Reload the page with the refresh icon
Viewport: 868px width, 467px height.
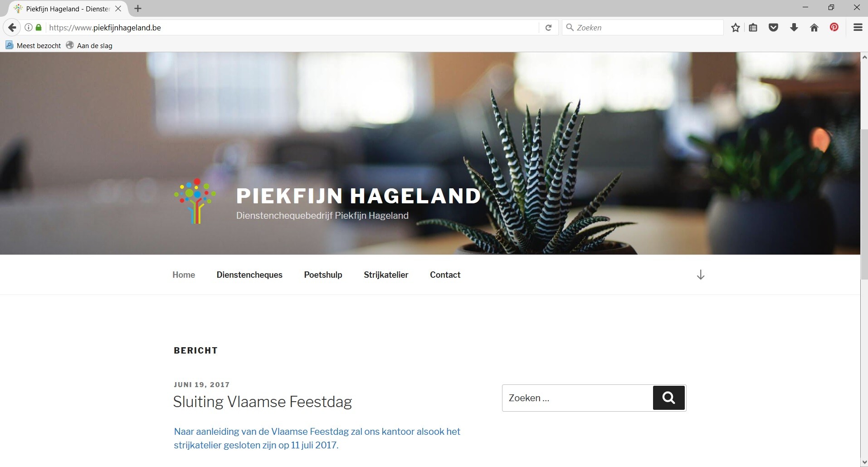548,28
